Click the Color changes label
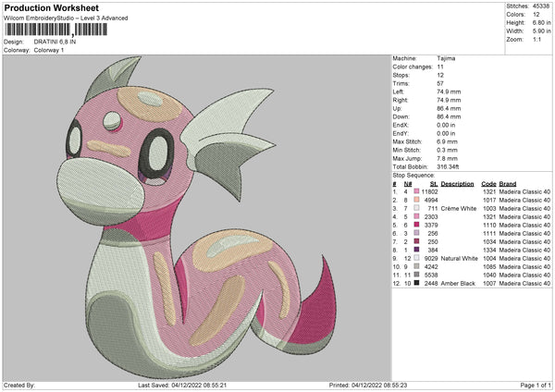Screen dimensions: 555x392 click(x=413, y=67)
